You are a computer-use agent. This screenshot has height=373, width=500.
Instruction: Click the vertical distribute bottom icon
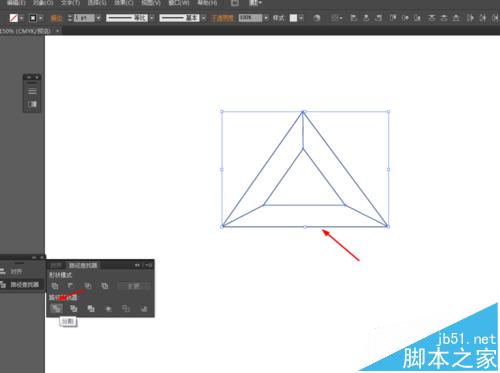pos(456,18)
